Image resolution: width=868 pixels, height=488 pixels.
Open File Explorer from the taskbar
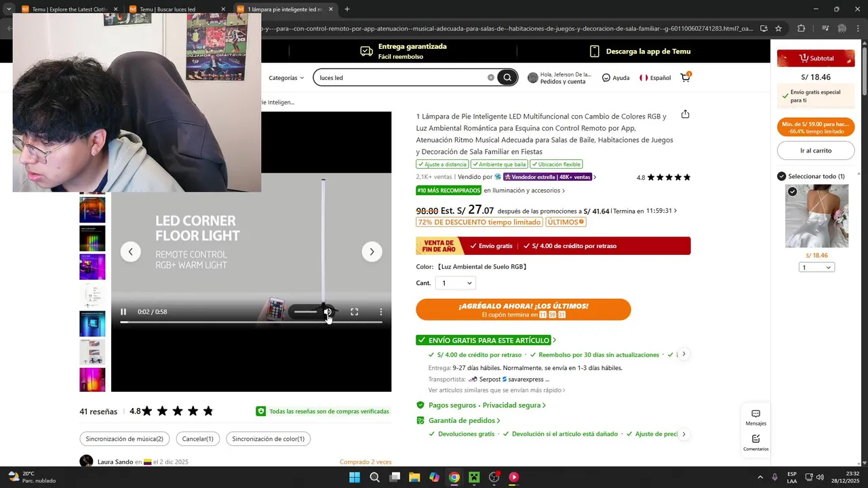(x=414, y=477)
